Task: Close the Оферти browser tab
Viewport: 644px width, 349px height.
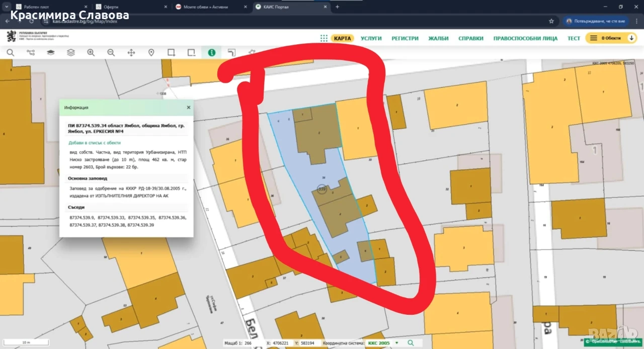Action: click(166, 7)
